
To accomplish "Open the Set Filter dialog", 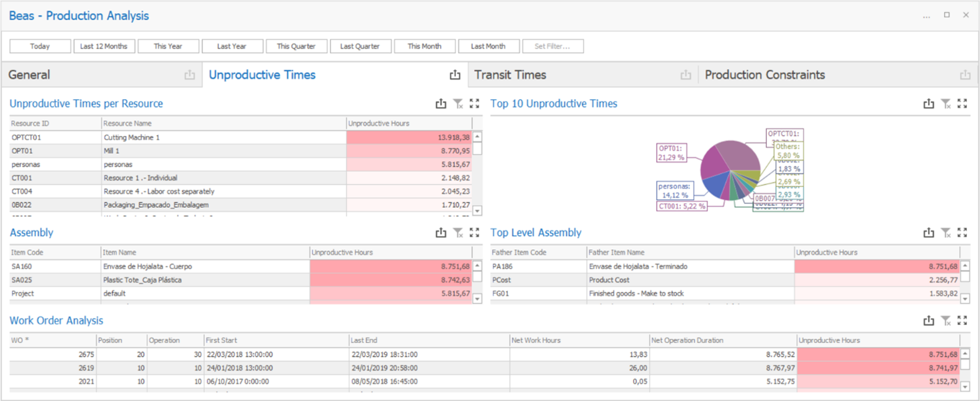I will pyautogui.click(x=553, y=46).
